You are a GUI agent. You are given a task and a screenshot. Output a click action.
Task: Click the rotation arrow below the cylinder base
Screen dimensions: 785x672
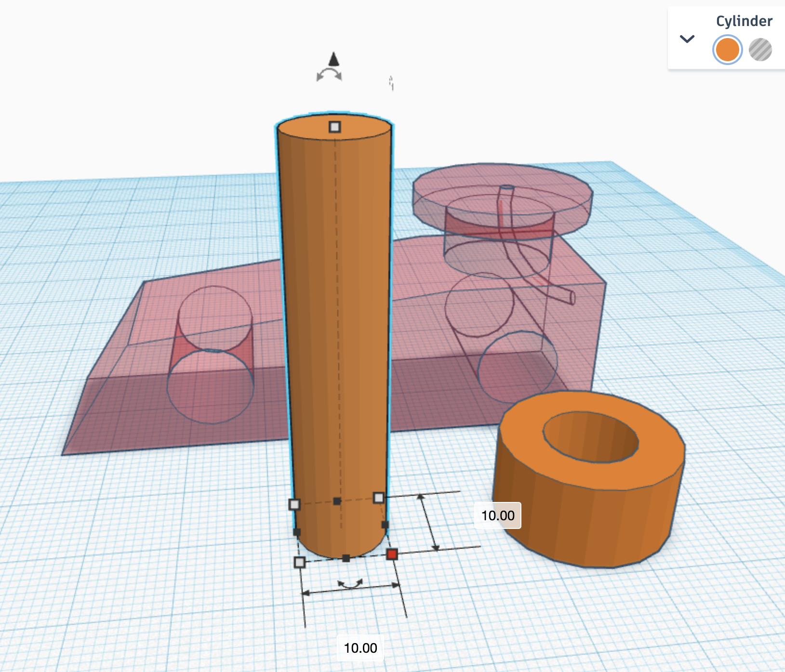350,584
